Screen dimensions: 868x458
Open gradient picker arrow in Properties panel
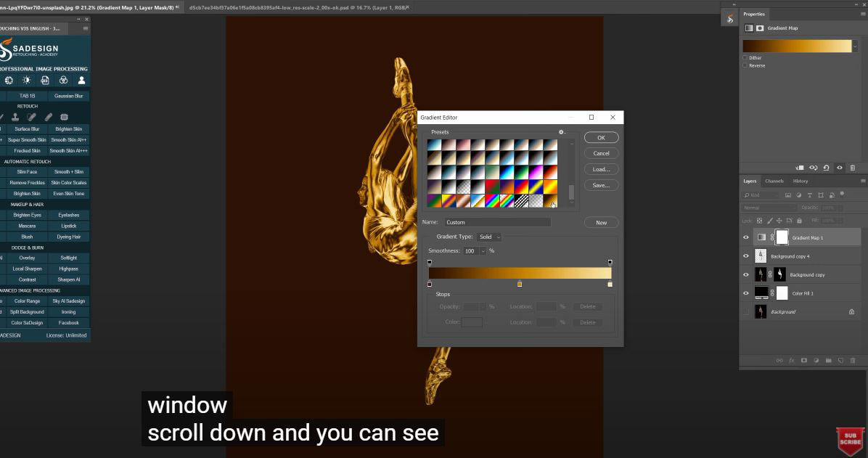coord(855,46)
